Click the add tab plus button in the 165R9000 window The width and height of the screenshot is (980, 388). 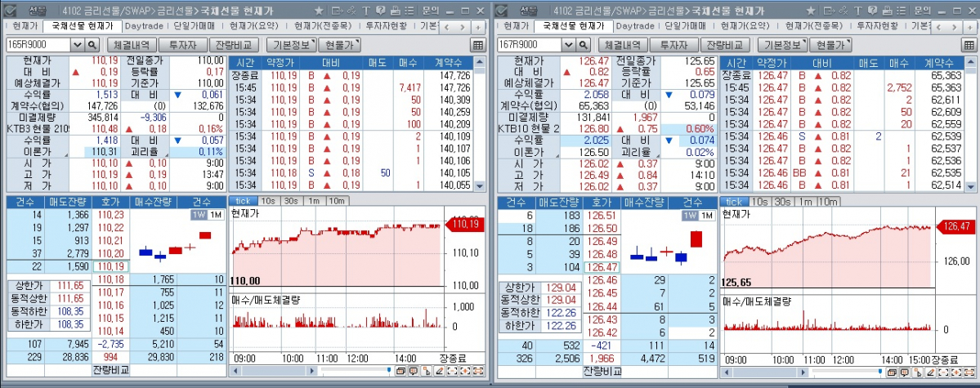click(x=478, y=28)
